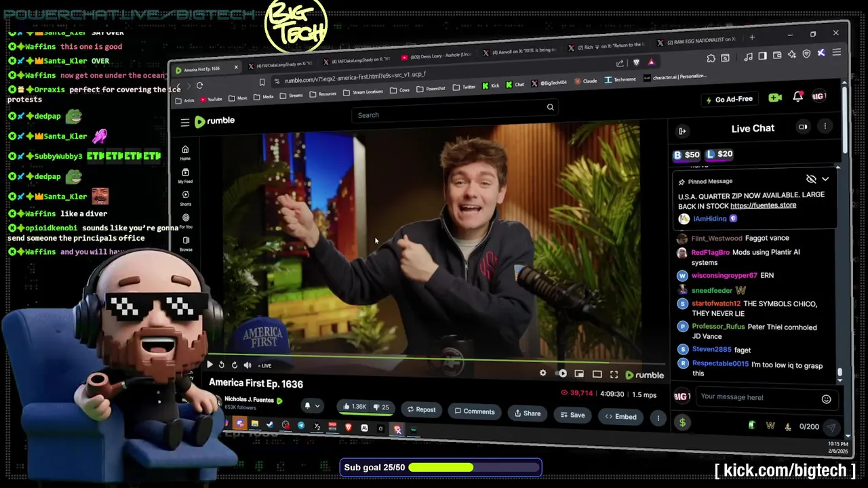Viewport: 868px width, 488px height.
Task: Open fuentes.store link in pinned message
Action: pos(763,205)
